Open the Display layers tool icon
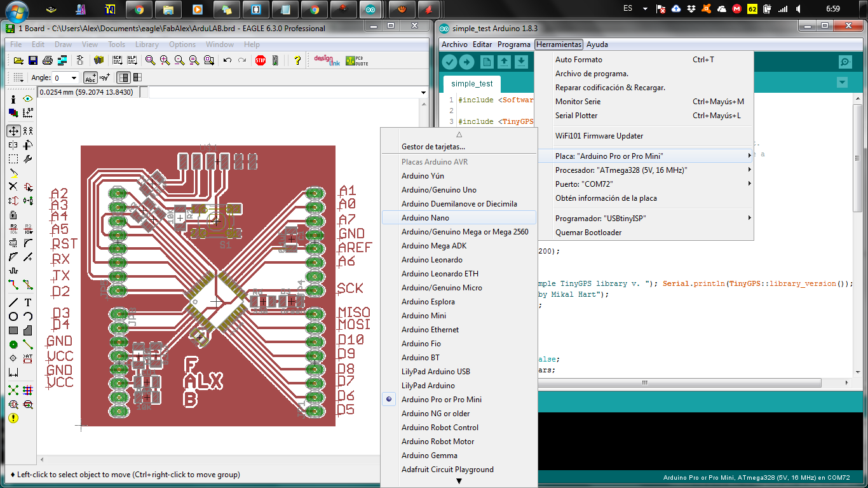This screenshot has width=868, height=488. tap(13, 113)
